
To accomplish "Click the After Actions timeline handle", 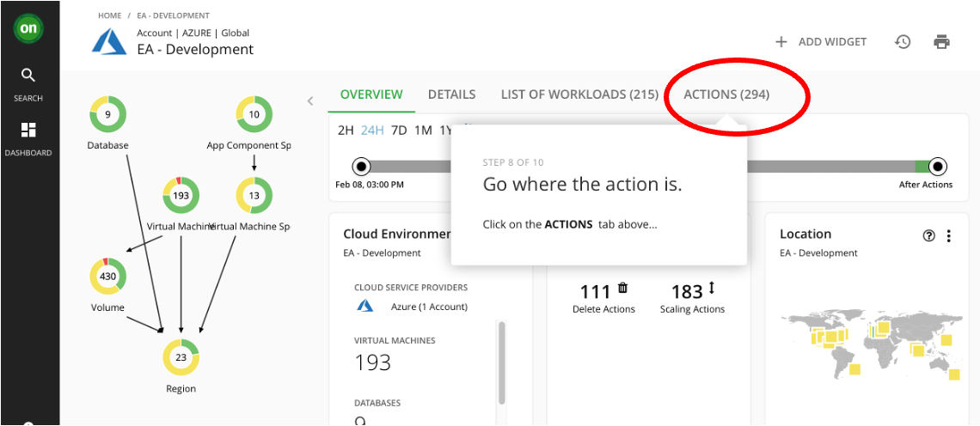I will [937, 167].
